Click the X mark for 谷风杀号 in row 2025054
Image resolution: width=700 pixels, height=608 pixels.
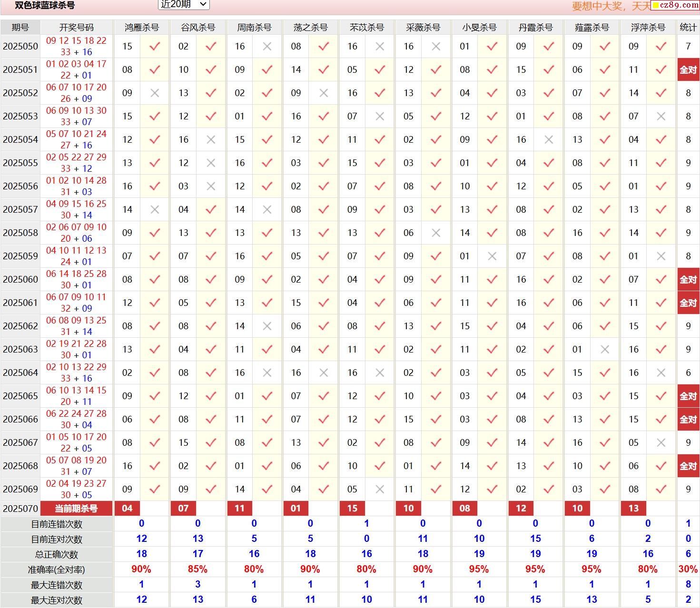coord(211,139)
